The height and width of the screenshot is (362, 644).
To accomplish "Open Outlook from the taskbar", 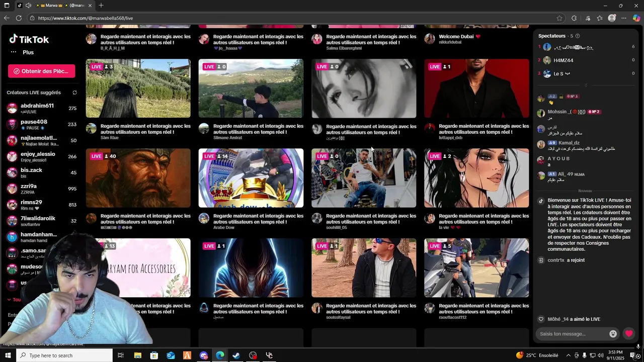I will [x=171, y=355].
